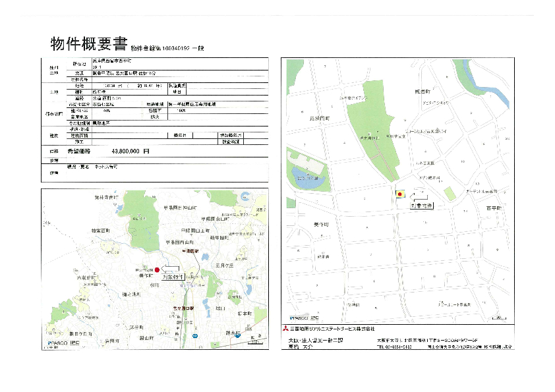Click the 対象物件 label box on the area map
The image size is (555, 392).
pos(171,277)
